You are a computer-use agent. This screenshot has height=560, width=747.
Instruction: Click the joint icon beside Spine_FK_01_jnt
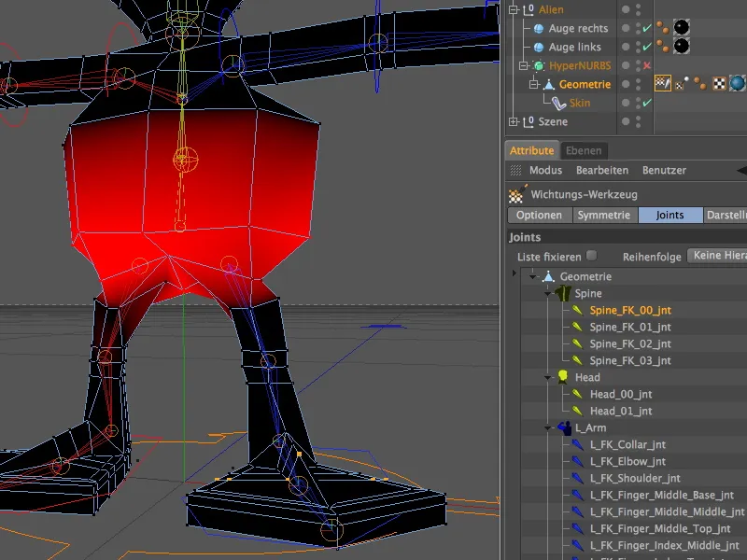tap(577, 327)
